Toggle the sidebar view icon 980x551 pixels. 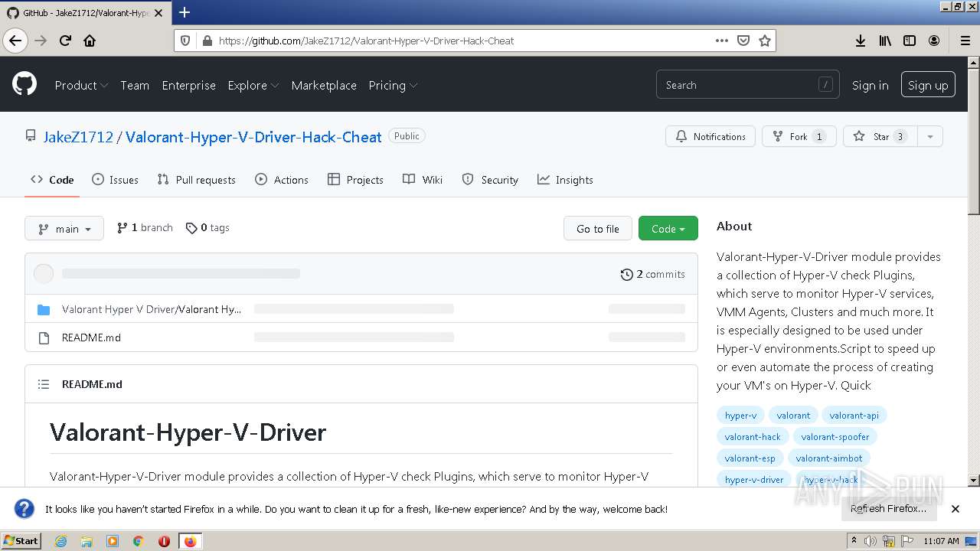coord(910,41)
